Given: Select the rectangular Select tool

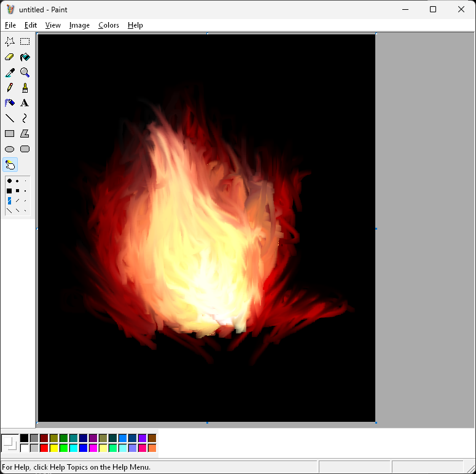Looking at the screenshot, I should click(x=25, y=41).
